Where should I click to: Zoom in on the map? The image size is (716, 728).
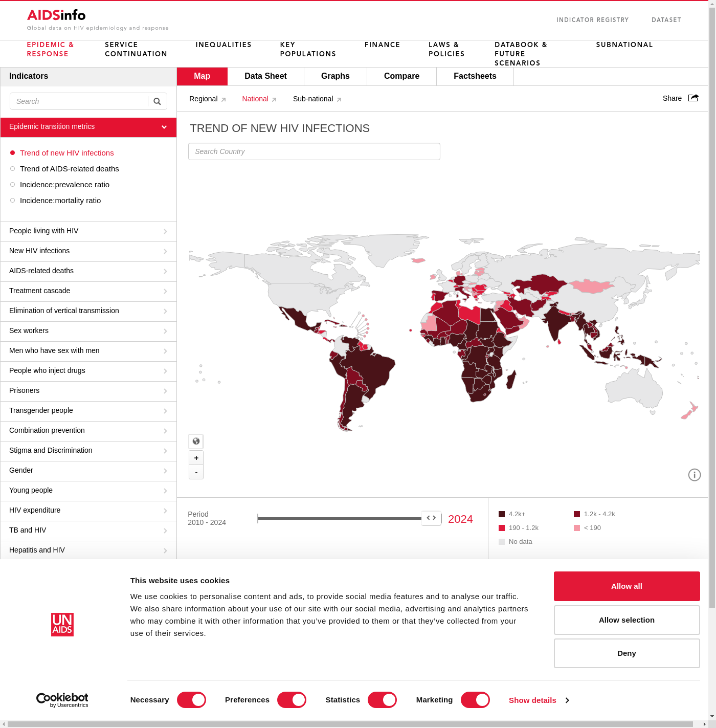click(196, 458)
